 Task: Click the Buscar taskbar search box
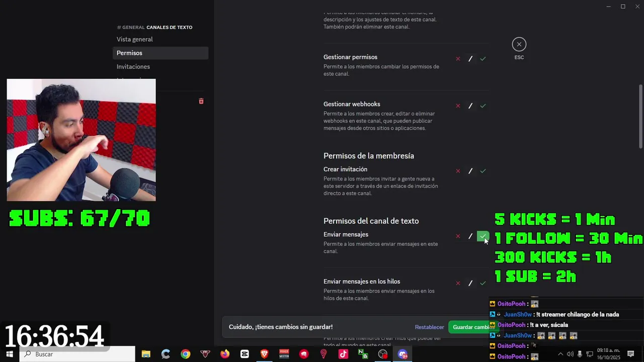click(x=77, y=354)
